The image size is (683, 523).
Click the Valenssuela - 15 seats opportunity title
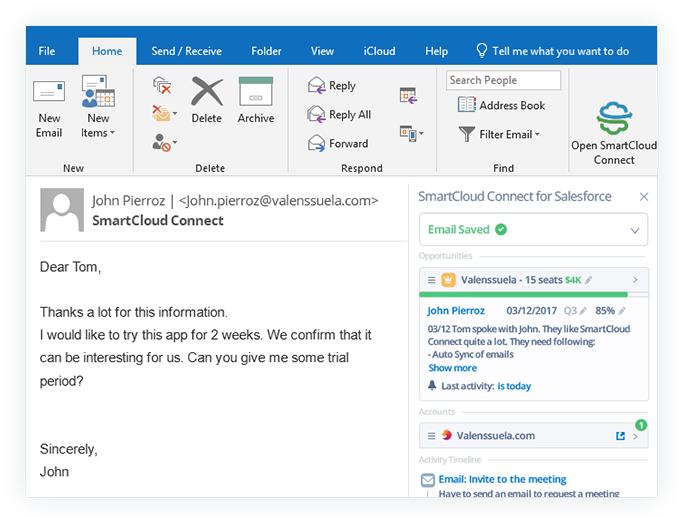512,280
